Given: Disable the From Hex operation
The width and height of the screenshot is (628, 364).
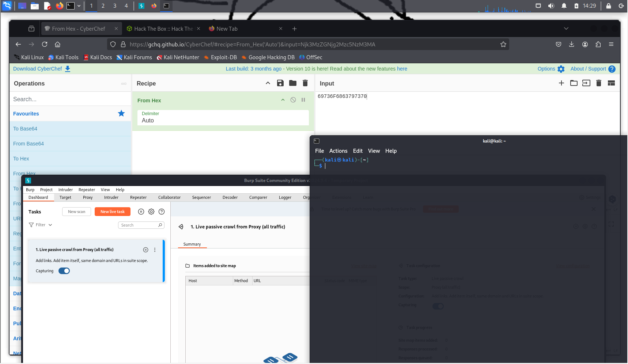Looking at the screenshot, I should coord(293,100).
